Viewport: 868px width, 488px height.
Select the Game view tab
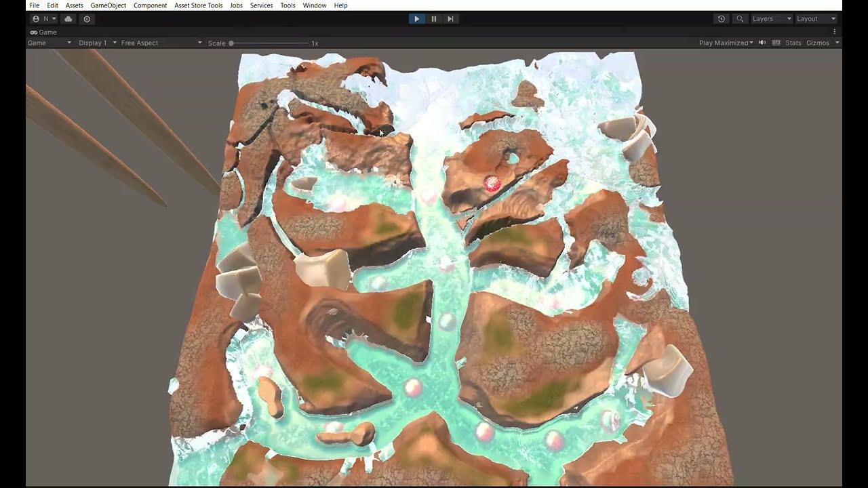(x=43, y=32)
